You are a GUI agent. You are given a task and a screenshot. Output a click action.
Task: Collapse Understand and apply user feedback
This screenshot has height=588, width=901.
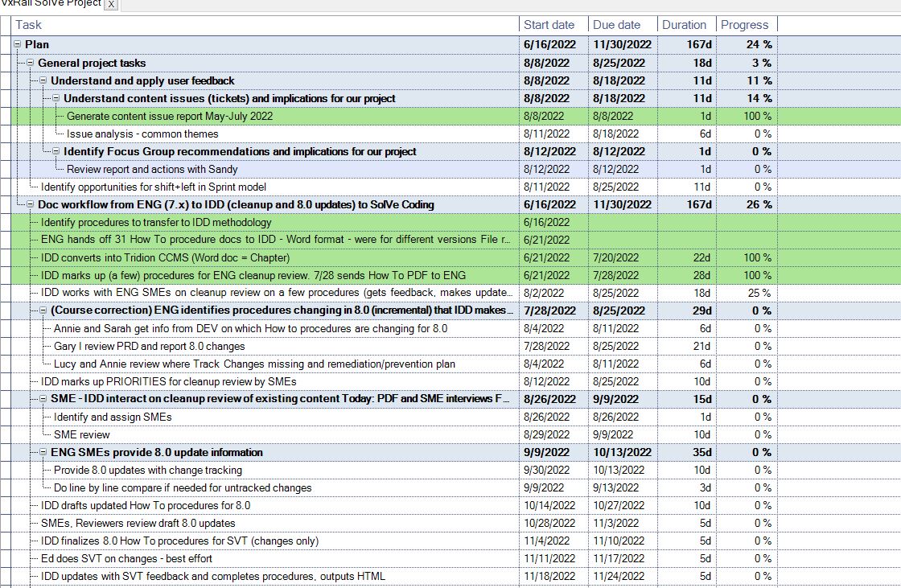43,80
